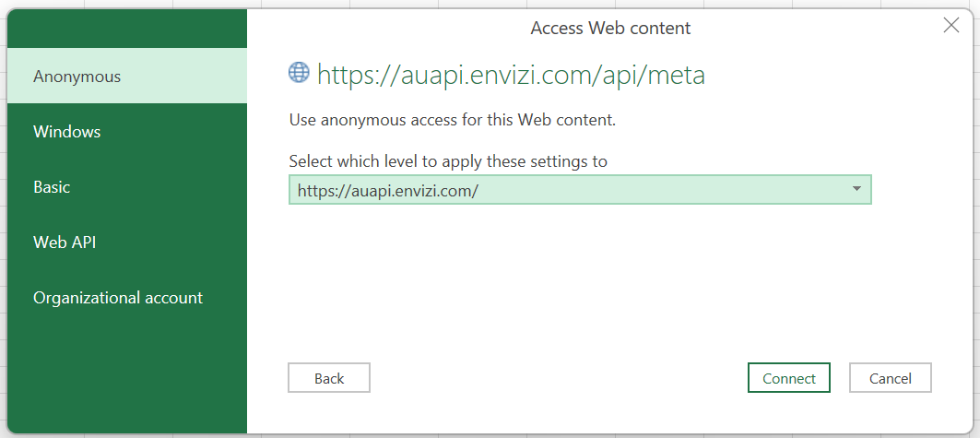Click the dark green strip above Anonymous
The image size is (980, 438).
(127, 29)
